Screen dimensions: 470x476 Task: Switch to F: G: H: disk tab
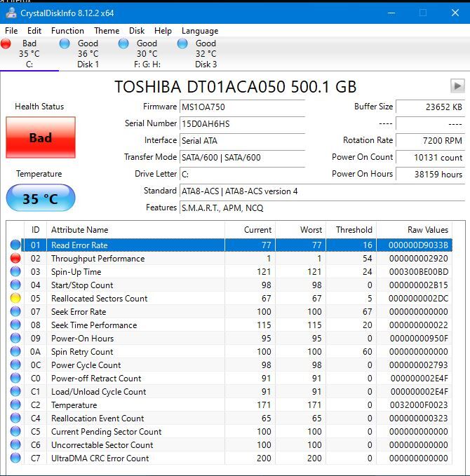pos(147,54)
